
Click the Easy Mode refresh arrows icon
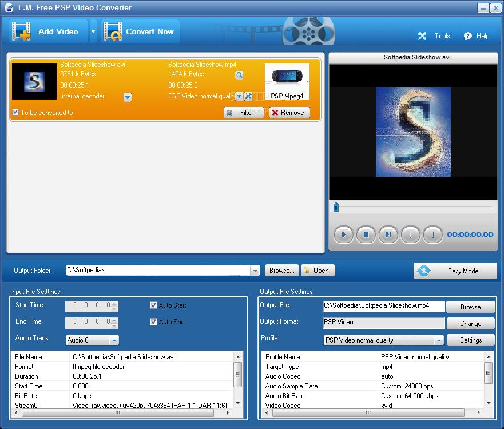(424, 271)
